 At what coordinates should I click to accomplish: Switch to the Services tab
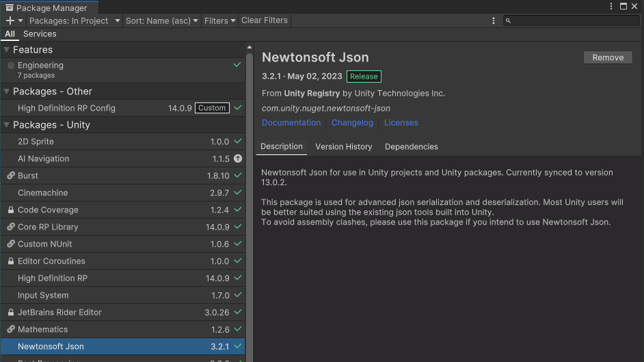click(x=40, y=34)
